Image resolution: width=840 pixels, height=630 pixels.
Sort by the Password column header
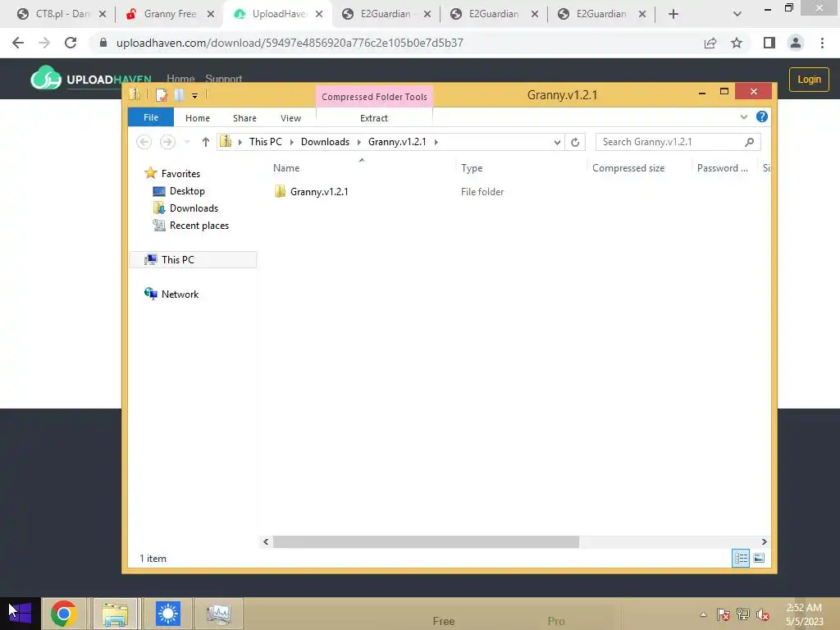click(722, 168)
